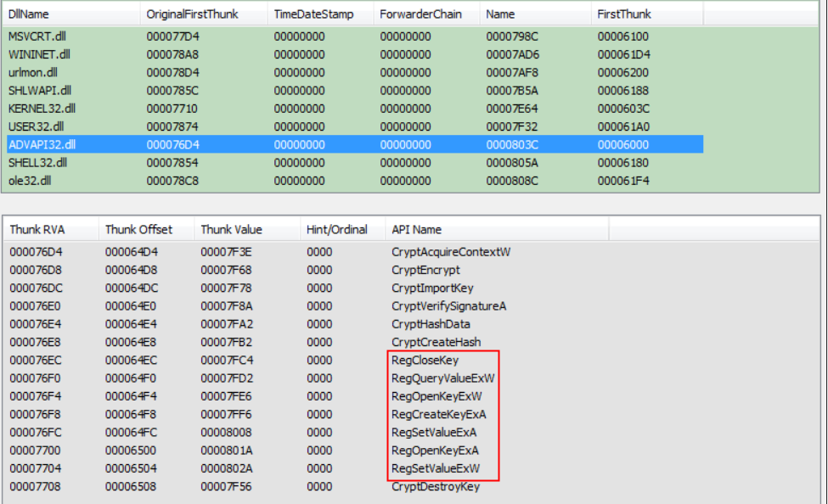
Task: Click the API Name column header
Action: pos(497,230)
